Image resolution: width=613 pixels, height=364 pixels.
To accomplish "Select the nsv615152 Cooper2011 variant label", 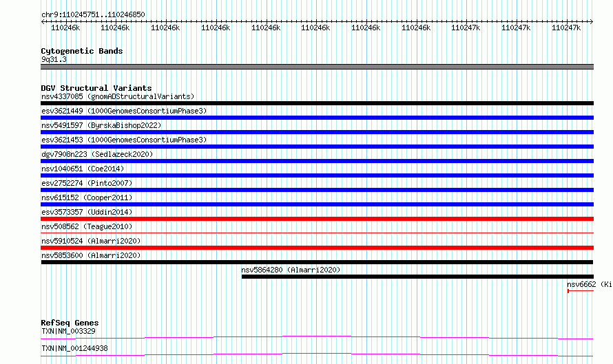I will [x=87, y=197].
